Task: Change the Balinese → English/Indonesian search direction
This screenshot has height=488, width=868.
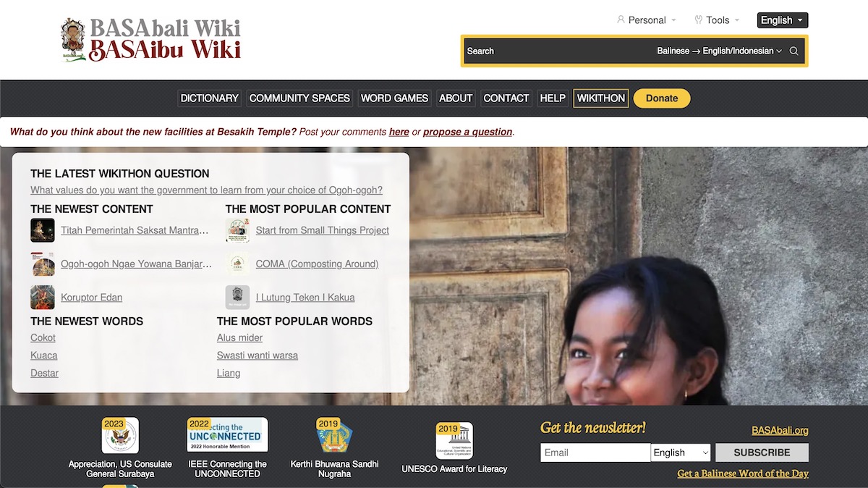Action: [720, 51]
